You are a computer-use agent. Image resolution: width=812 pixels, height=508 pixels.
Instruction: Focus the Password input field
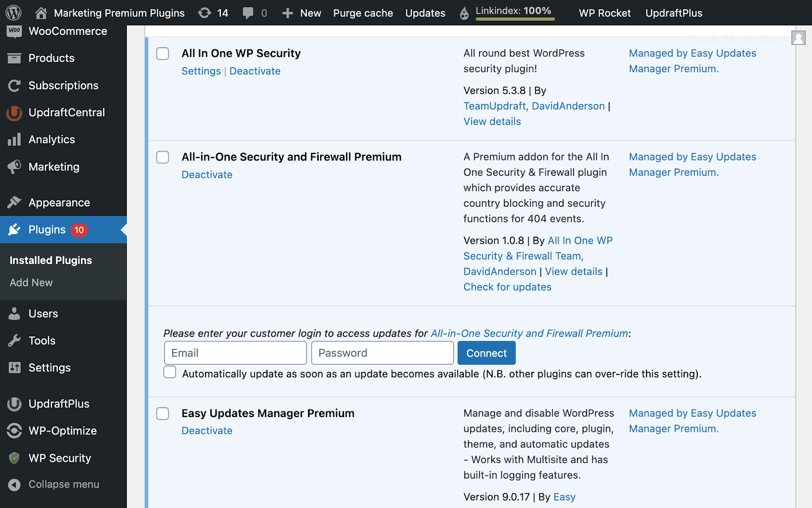point(382,353)
